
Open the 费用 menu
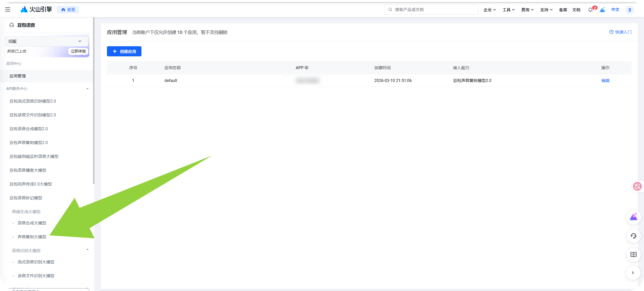[x=527, y=10]
